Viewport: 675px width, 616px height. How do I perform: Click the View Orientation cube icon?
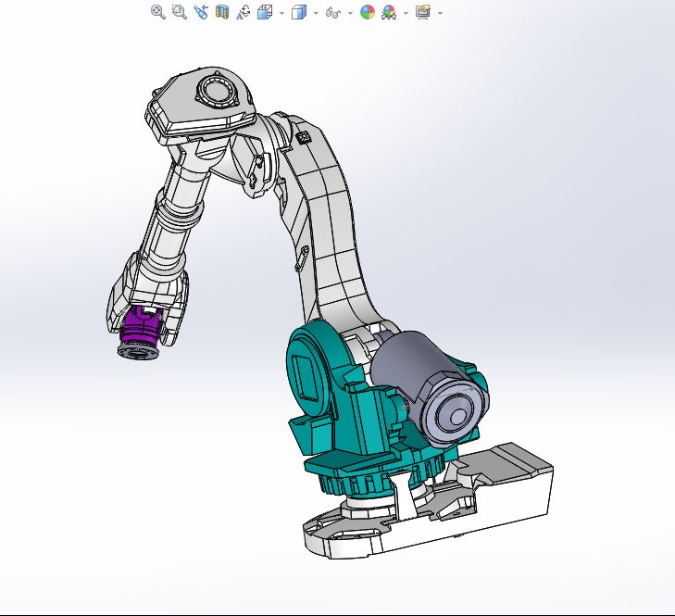pyautogui.click(x=265, y=12)
